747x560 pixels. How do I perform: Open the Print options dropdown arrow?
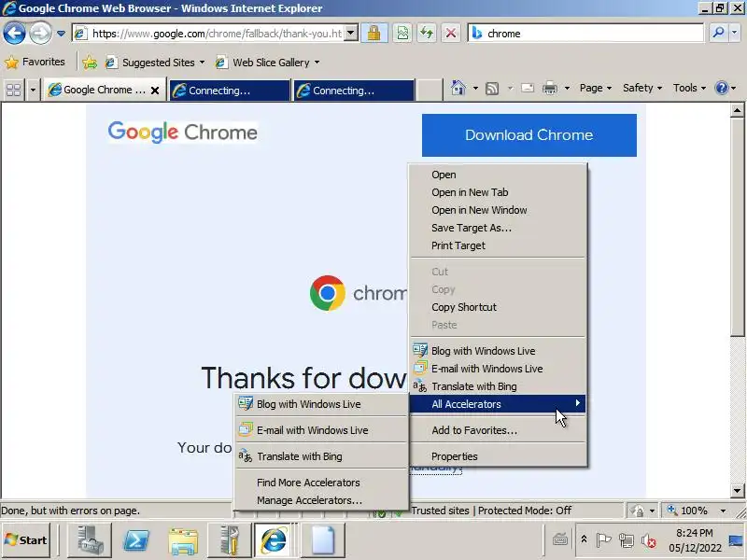point(567,88)
